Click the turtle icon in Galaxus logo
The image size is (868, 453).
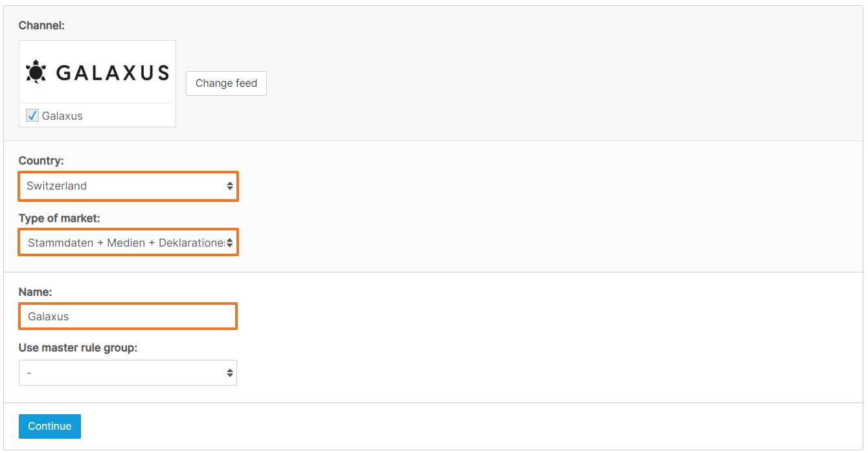pos(36,72)
